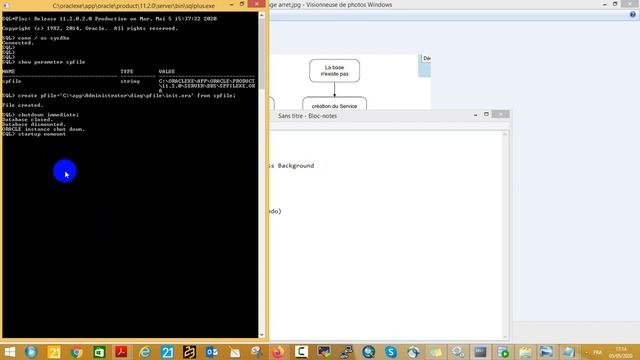Viewport: 640px width, 360px height.
Task: Open the white C application taskbar icon
Action: point(301,352)
